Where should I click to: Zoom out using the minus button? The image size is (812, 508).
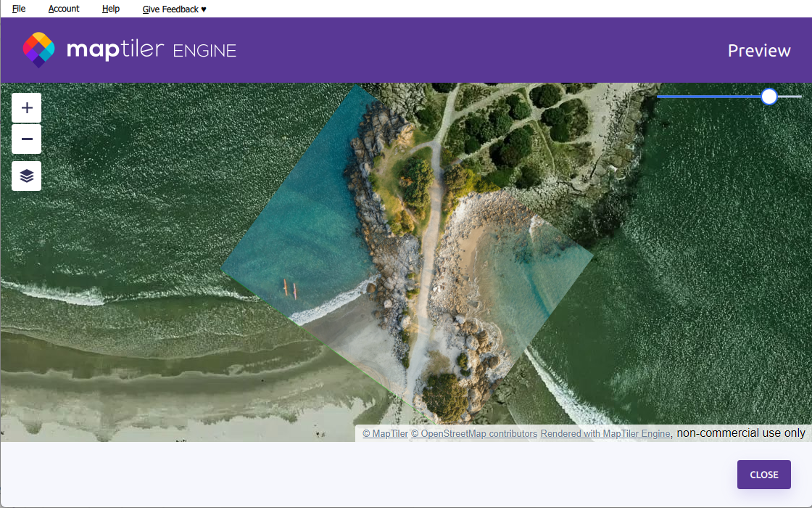pyautogui.click(x=26, y=139)
